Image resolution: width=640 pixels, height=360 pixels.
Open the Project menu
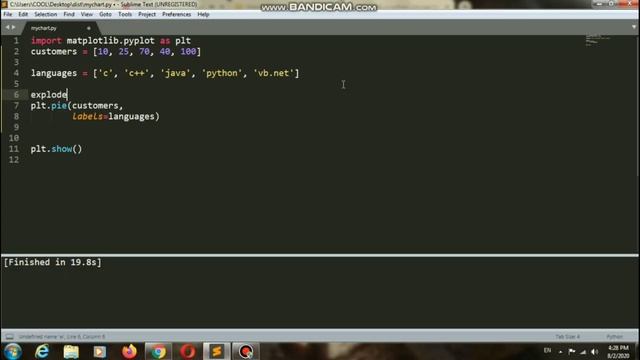point(147,14)
